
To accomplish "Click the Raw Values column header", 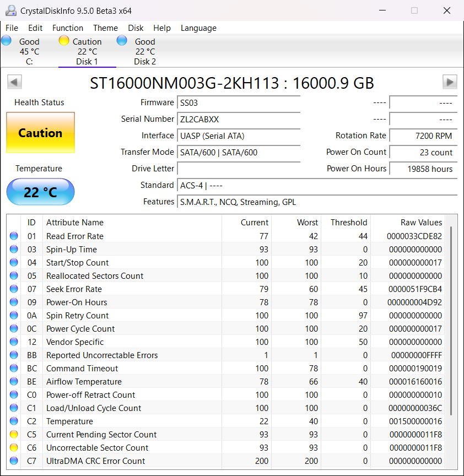I will (x=421, y=223).
